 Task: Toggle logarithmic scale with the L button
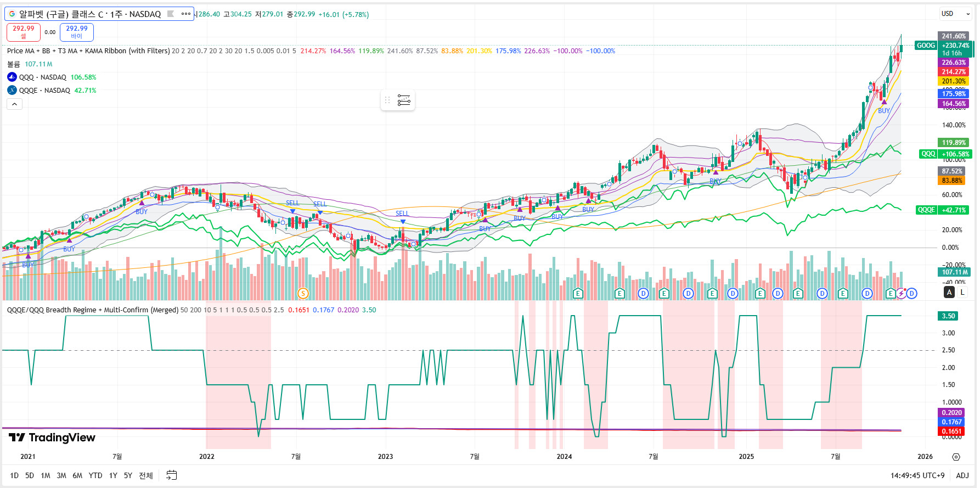coord(962,292)
